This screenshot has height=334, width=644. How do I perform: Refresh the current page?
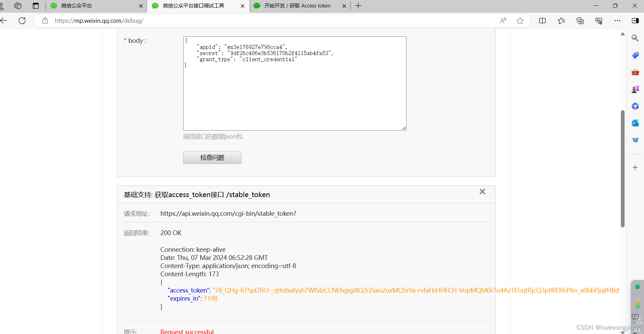22,21
